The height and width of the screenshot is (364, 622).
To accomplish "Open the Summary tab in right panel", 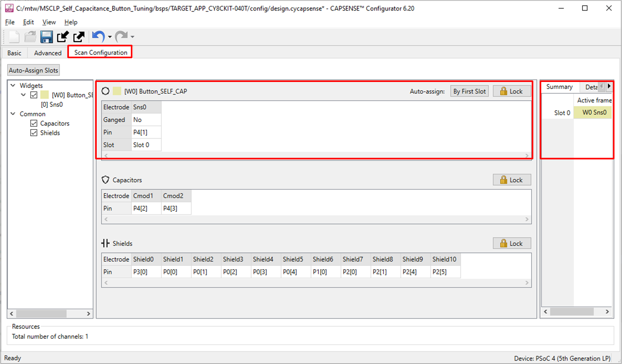I will point(559,87).
